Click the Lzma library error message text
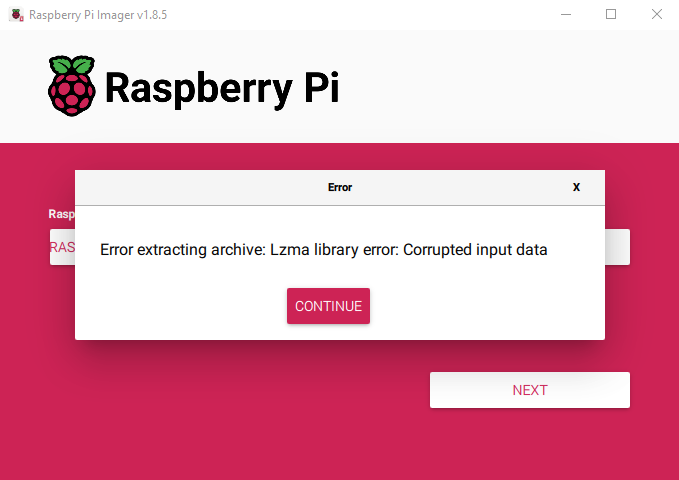 tap(323, 249)
